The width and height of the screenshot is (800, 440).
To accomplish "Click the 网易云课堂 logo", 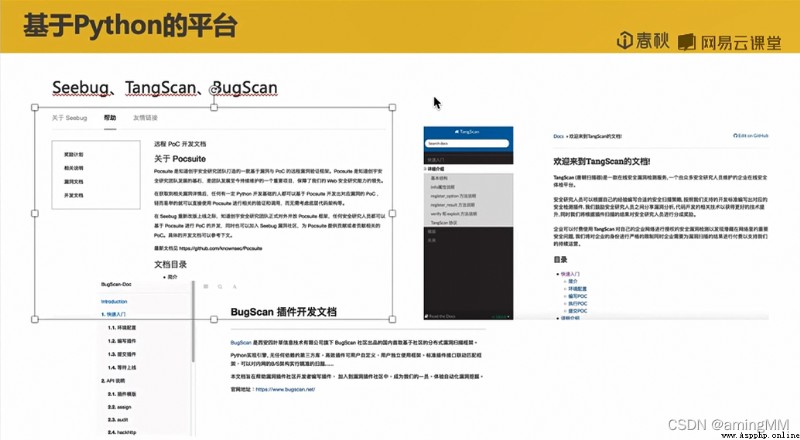I will coord(730,42).
